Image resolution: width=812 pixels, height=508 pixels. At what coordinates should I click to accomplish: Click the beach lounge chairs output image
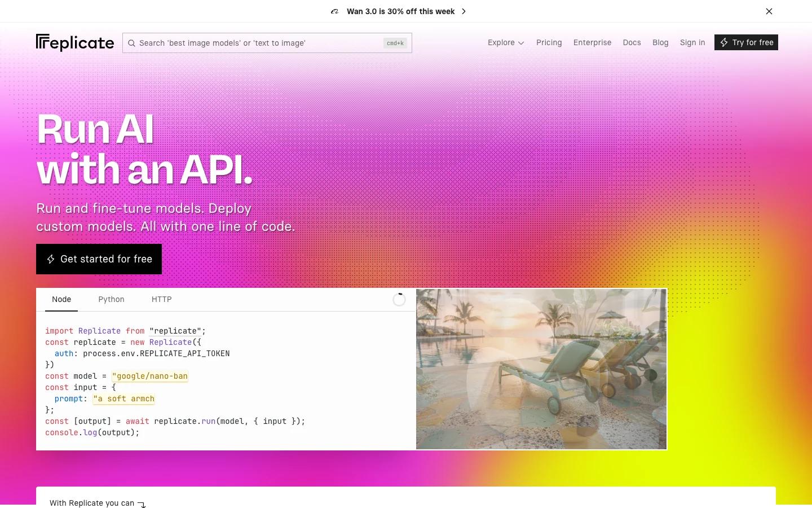[x=541, y=369]
